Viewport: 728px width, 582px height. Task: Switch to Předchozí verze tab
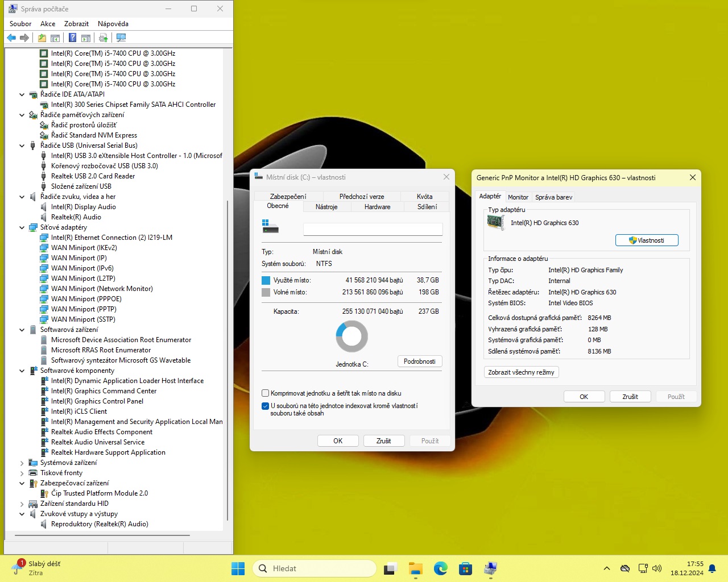click(x=361, y=197)
